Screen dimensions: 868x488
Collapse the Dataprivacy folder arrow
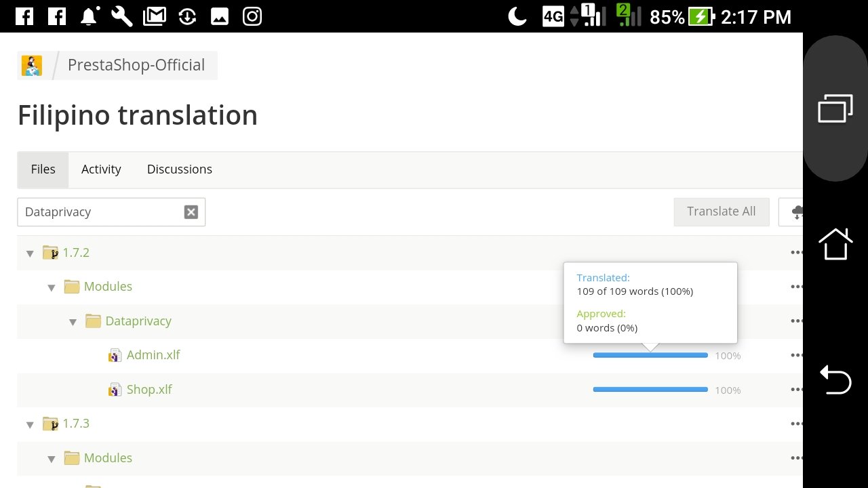[73, 322]
